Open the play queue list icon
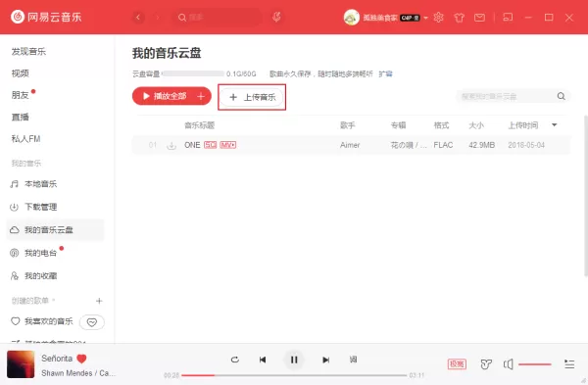Screen dimensions: 588x385 pyautogui.click(x=569, y=364)
